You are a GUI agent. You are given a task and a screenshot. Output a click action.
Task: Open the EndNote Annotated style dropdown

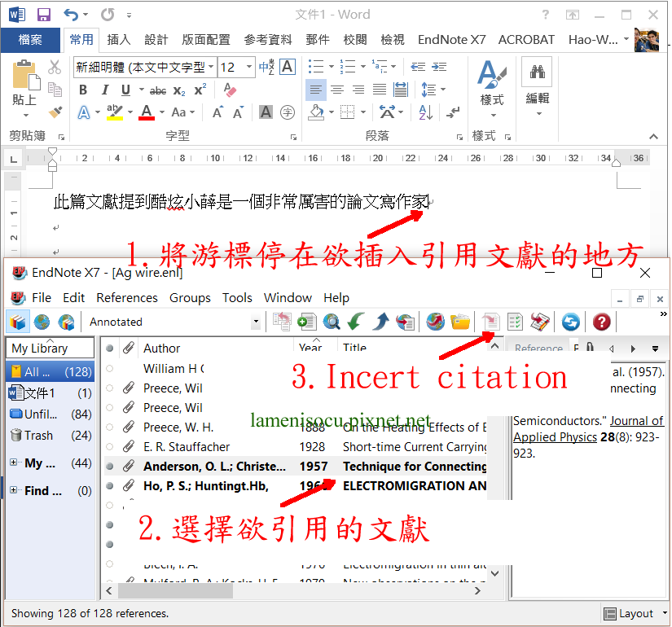coord(256,322)
